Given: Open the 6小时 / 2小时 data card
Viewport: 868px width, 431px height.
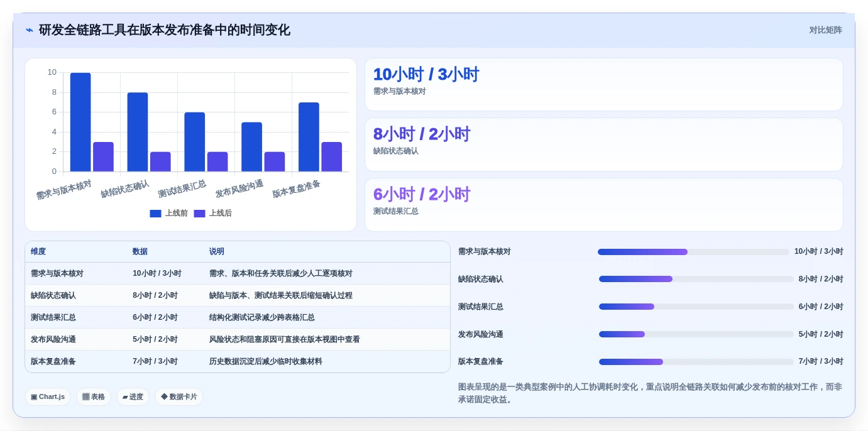Looking at the screenshot, I should point(604,205).
